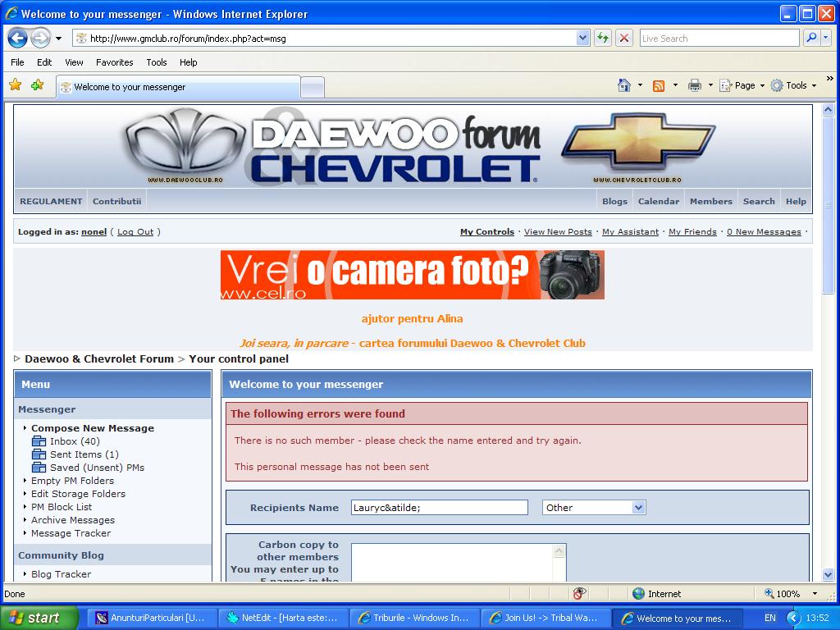
Task: Click the Inbox folder icon
Action: 39,441
